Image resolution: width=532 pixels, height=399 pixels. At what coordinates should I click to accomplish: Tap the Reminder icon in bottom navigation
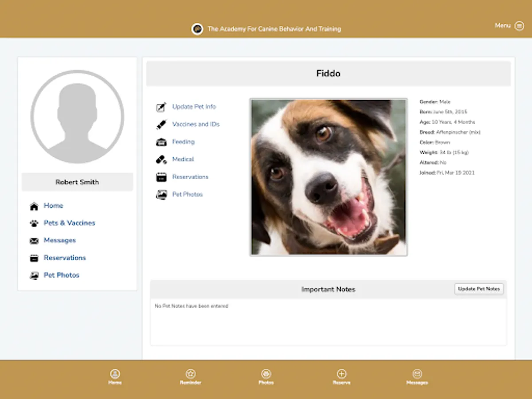pos(191,374)
